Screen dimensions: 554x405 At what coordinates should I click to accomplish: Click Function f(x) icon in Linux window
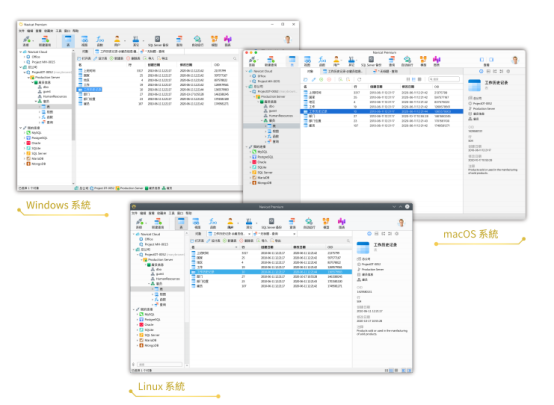click(213, 222)
